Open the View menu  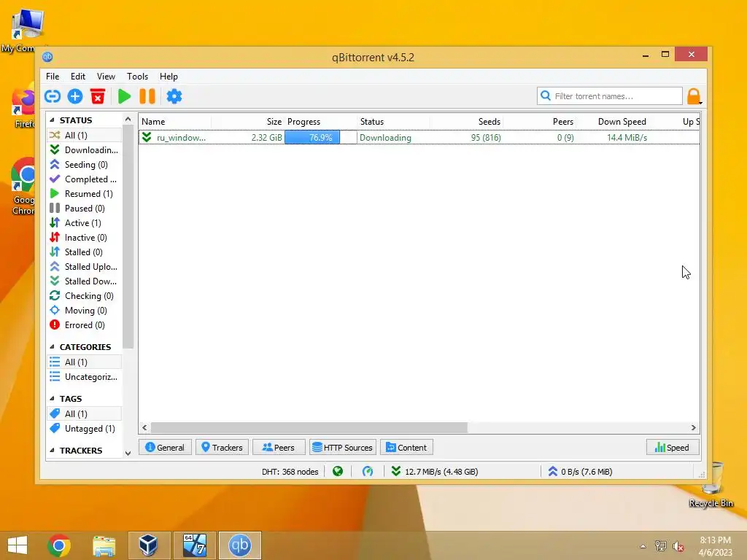106,76
